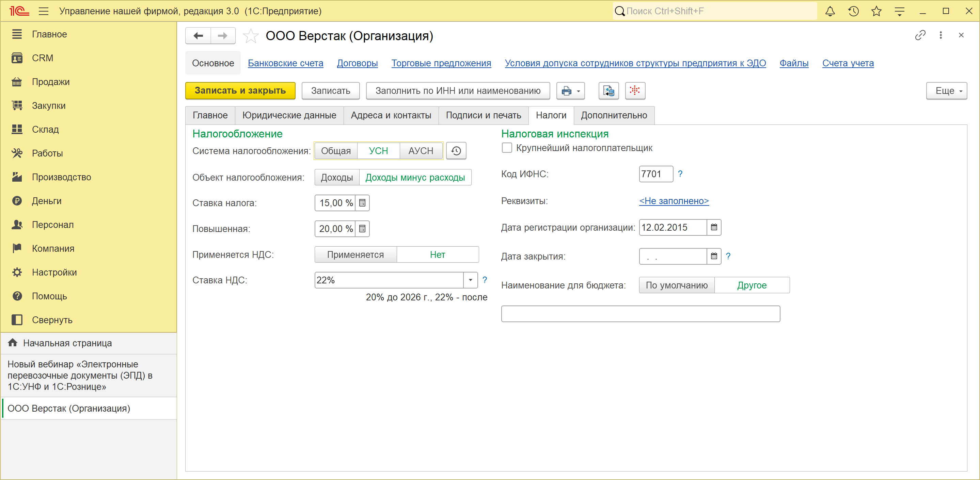
Task: Open Настройки section in sidebar
Action: coord(89,272)
